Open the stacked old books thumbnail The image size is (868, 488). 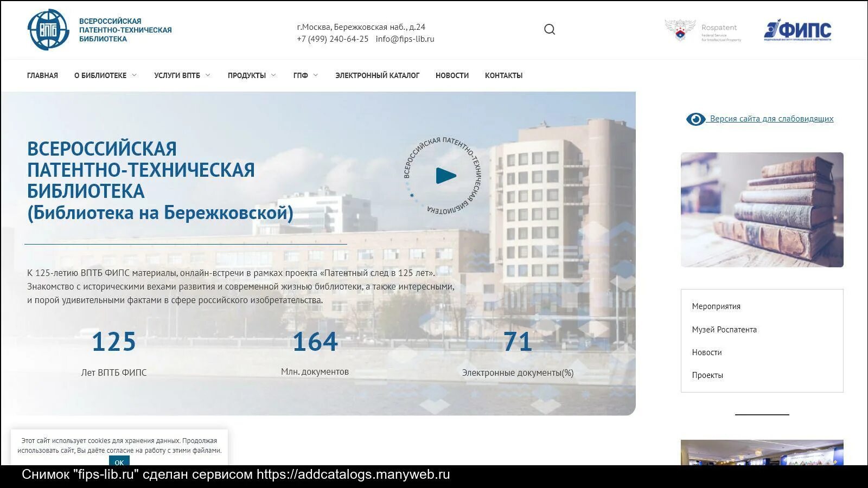coord(762,210)
